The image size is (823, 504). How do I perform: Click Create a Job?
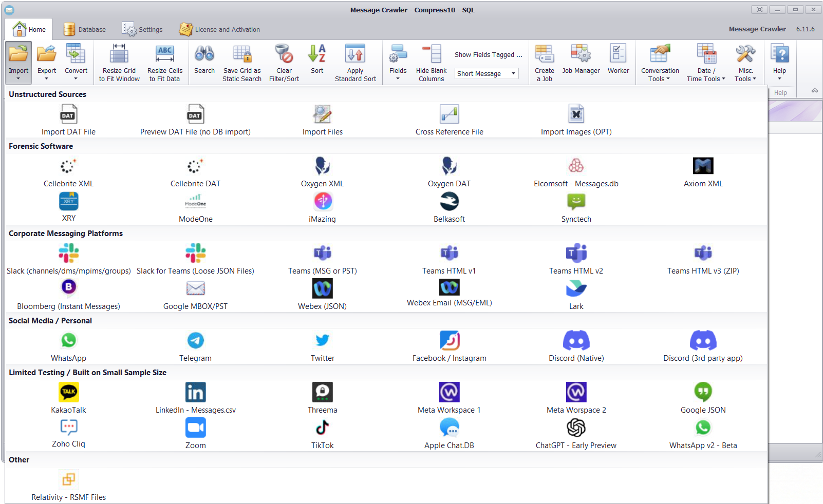[544, 63]
